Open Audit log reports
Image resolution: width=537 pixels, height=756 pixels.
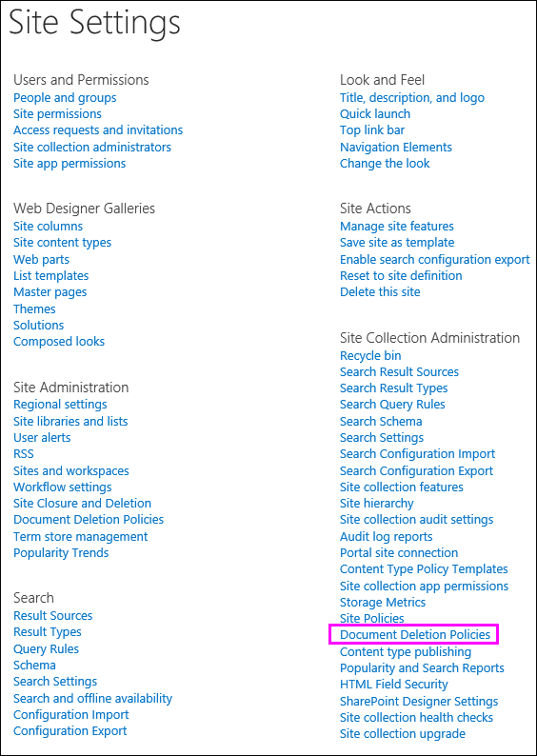[x=387, y=537]
